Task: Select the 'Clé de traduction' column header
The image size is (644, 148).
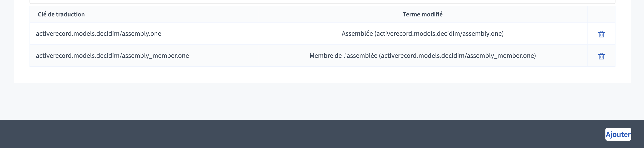Action: (x=61, y=14)
